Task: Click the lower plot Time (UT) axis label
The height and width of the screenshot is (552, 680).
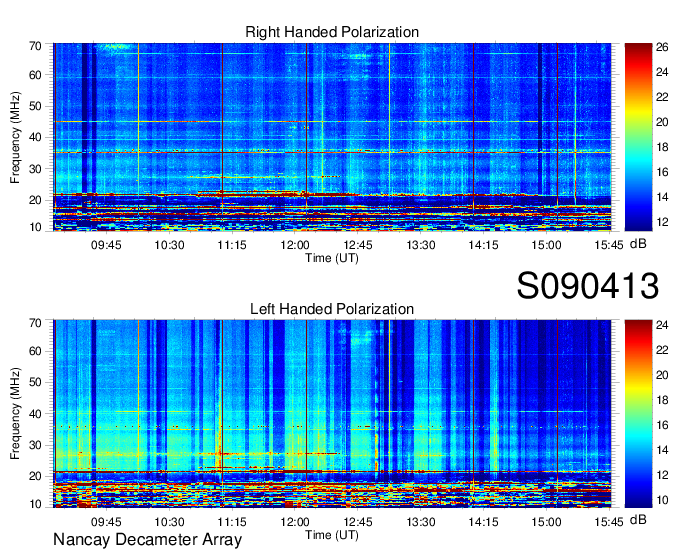Action: (332, 535)
